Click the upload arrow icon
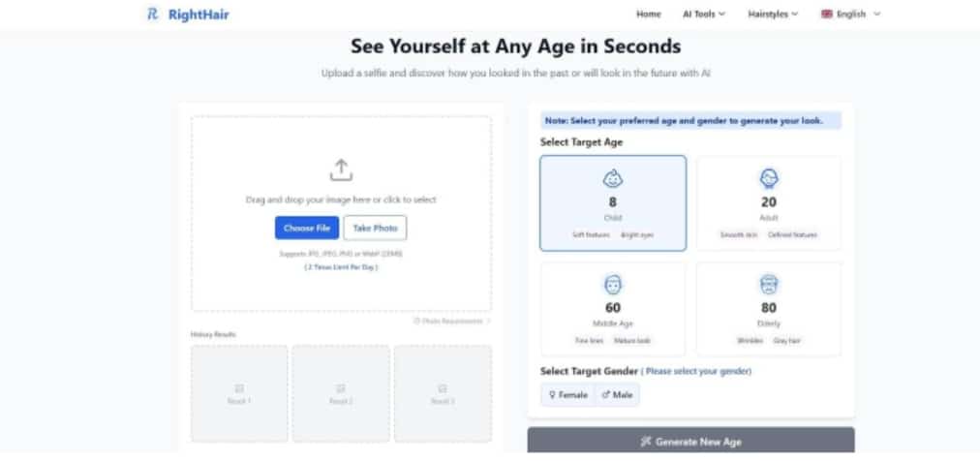This screenshot has width=980, height=461. (x=340, y=170)
